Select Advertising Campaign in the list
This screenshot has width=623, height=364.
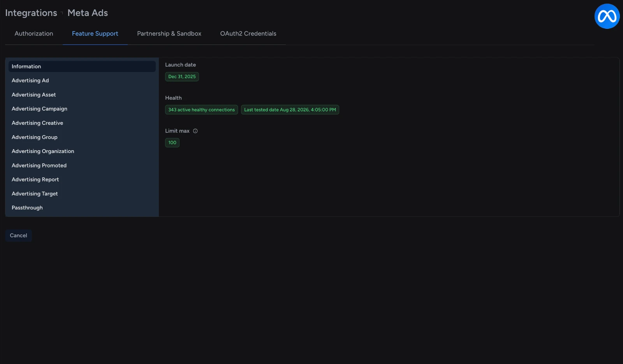coord(82,109)
